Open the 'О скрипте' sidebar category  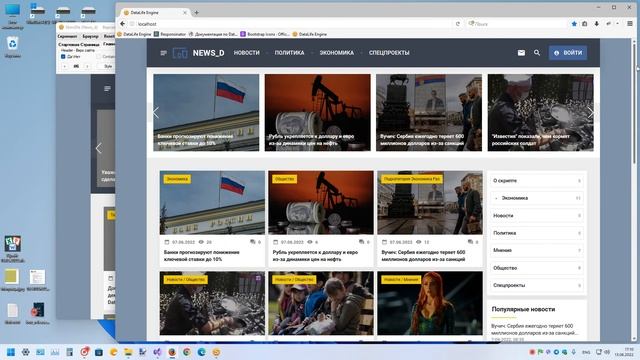537,180
